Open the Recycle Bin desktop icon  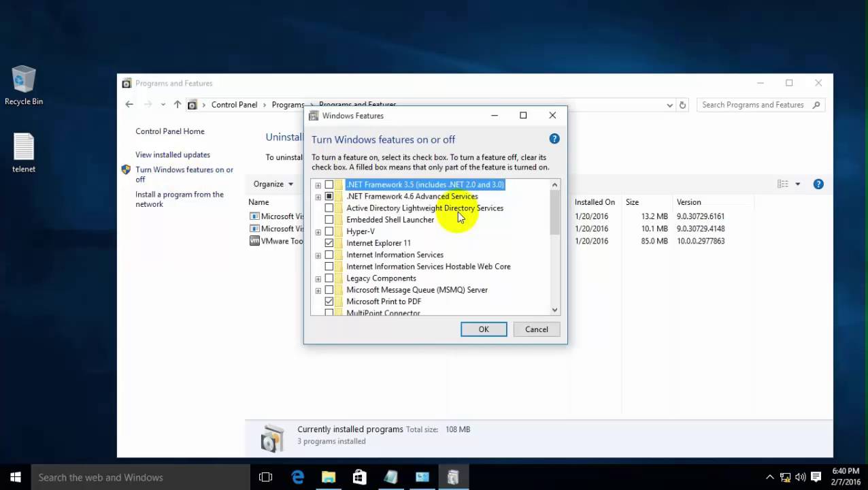[x=23, y=85]
